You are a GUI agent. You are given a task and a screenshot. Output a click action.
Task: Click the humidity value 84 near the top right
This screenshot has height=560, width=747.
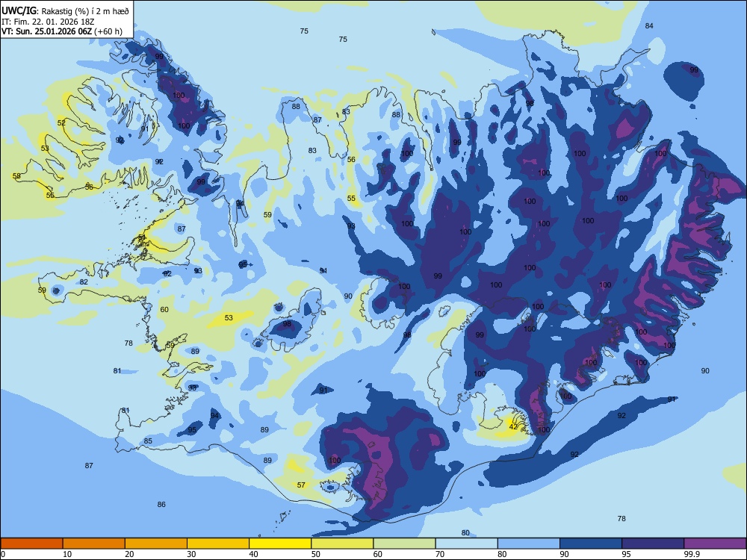coord(649,25)
